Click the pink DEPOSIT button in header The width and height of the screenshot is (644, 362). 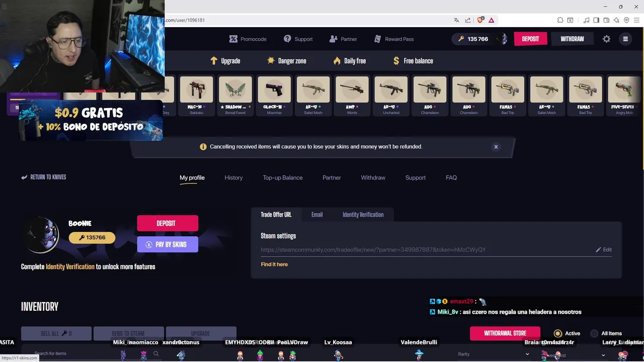(530, 39)
